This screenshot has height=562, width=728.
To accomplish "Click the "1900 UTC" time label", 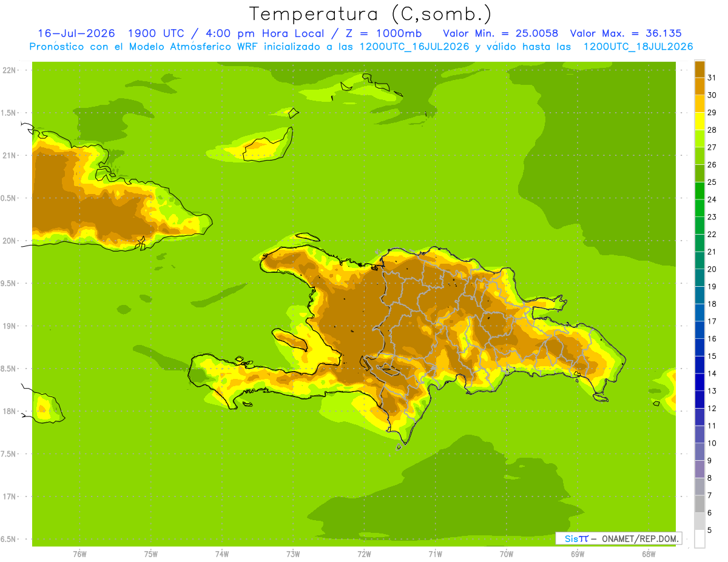I will click(x=156, y=33).
